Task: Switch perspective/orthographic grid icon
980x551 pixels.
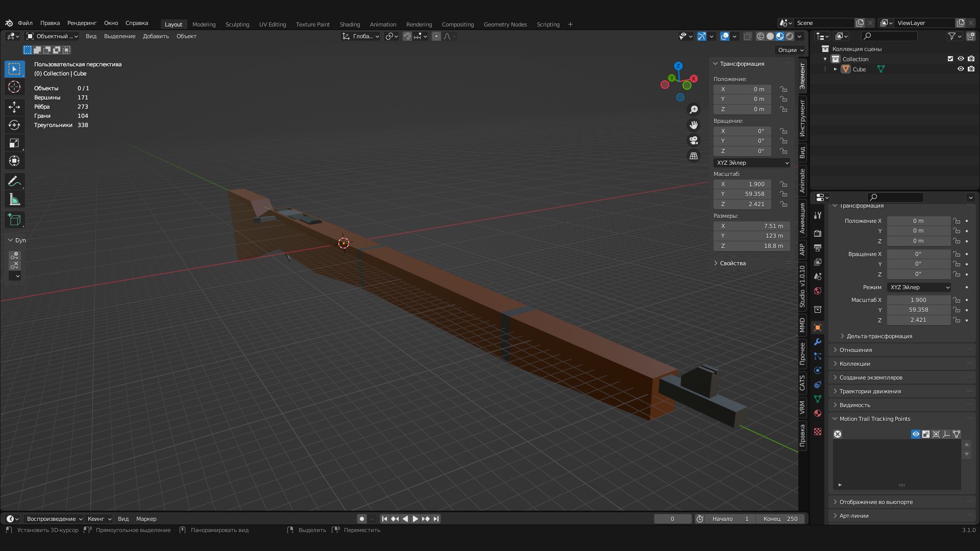Action: click(694, 156)
